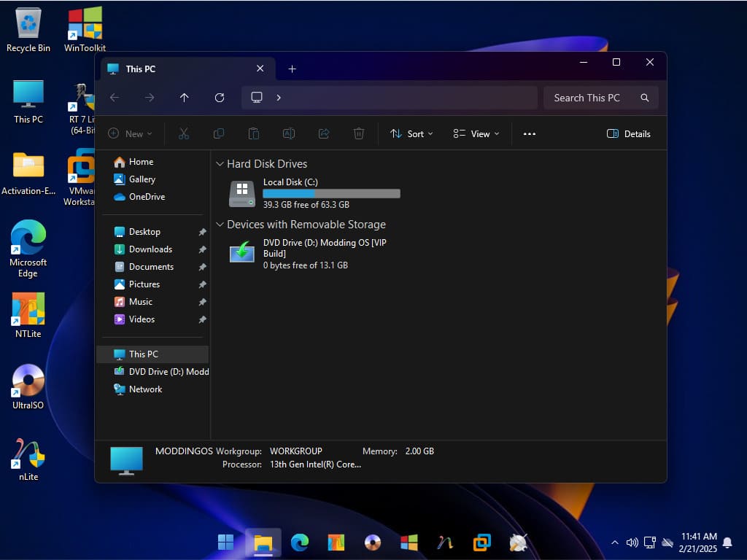Refresh the This PC view
The width and height of the screenshot is (747, 560).
[220, 98]
